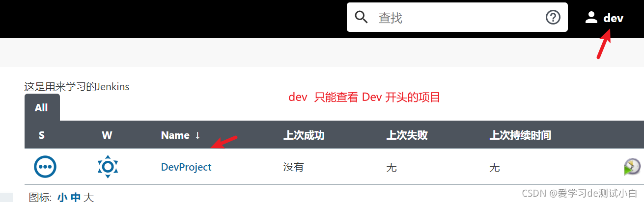The width and height of the screenshot is (644, 202).
Task: Click the 没有 last success cell
Action: click(x=294, y=167)
